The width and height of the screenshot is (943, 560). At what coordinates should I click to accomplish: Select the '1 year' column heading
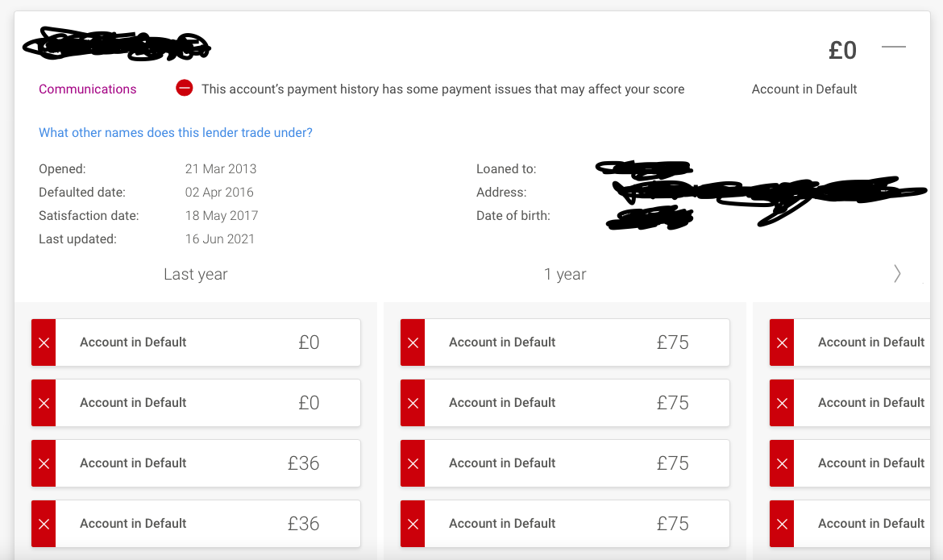[565, 274]
